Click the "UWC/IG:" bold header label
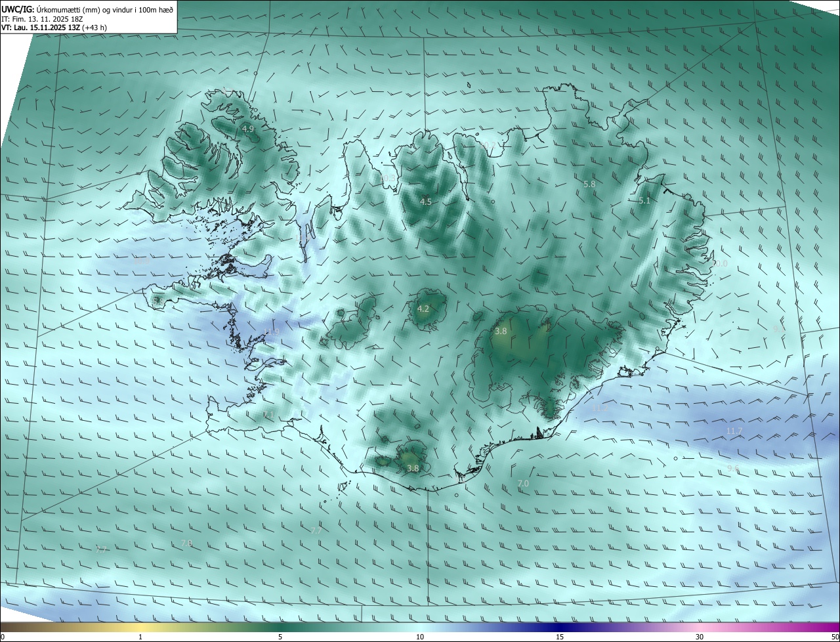Image resolution: width=840 pixels, height=642 pixels. click(x=18, y=9)
